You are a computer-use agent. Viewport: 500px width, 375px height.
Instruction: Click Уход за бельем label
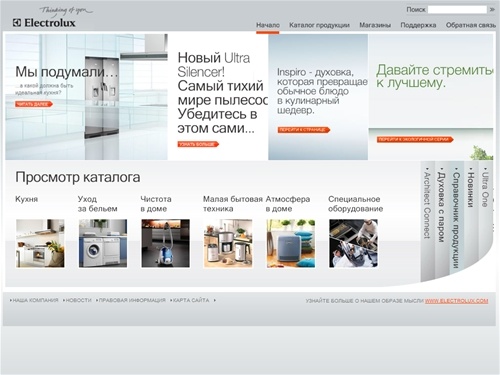98,204
